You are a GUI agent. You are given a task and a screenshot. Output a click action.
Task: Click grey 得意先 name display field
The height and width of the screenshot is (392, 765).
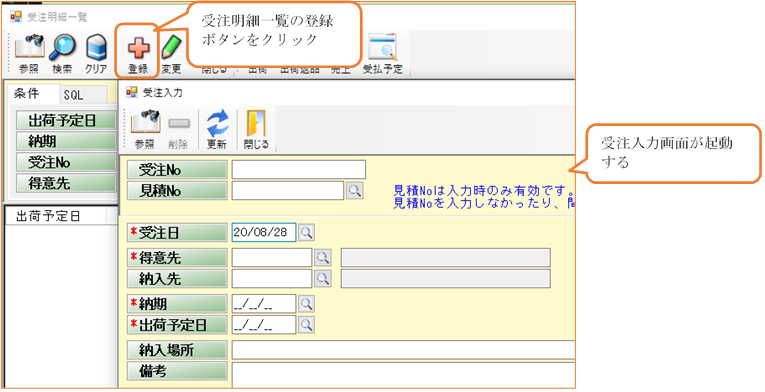[445, 257]
